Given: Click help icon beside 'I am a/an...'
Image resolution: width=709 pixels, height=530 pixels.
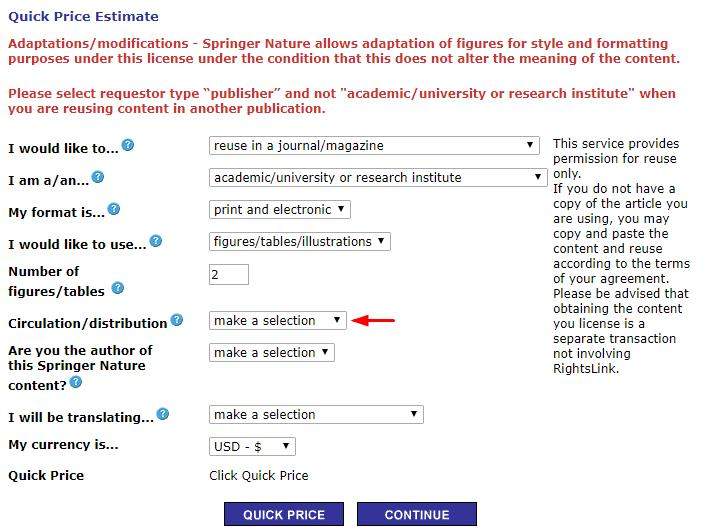Looking at the screenshot, I should click(x=98, y=177).
